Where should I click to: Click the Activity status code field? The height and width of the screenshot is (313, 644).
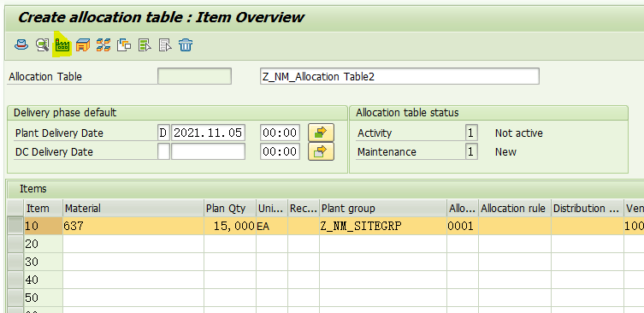471,133
